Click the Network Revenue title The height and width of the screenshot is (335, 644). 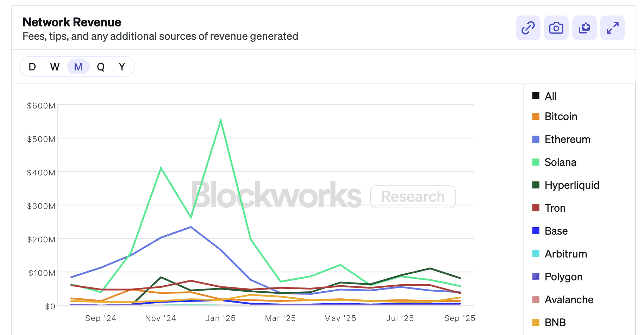(72, 22)
